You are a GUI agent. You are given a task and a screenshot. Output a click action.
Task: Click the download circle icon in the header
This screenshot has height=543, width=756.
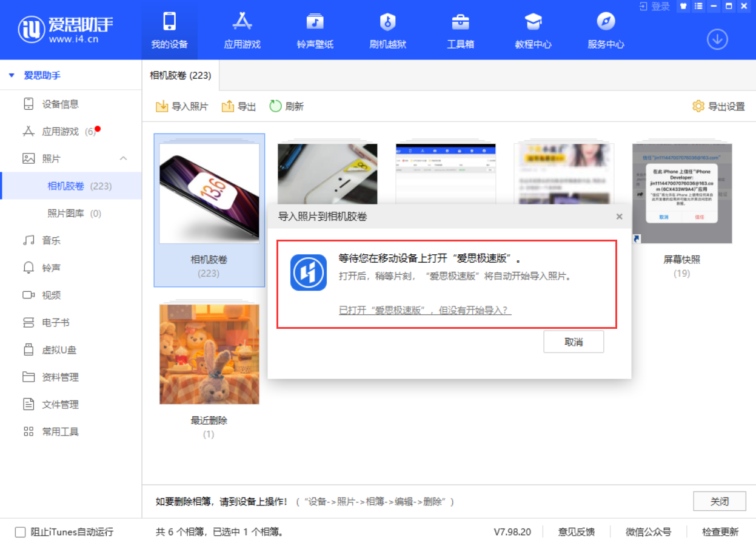click(717, 39)
